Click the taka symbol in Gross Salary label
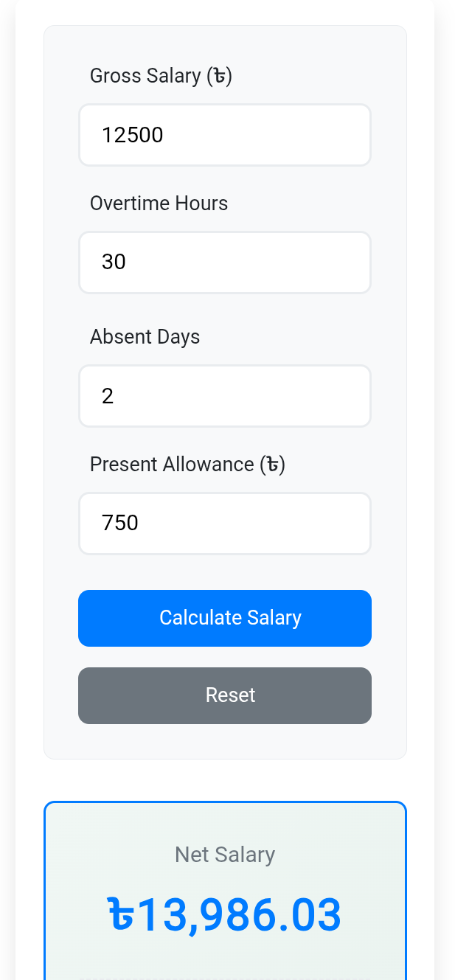This screenshot has width=455, height=980. pyautogui.click(x=219, y=76)
